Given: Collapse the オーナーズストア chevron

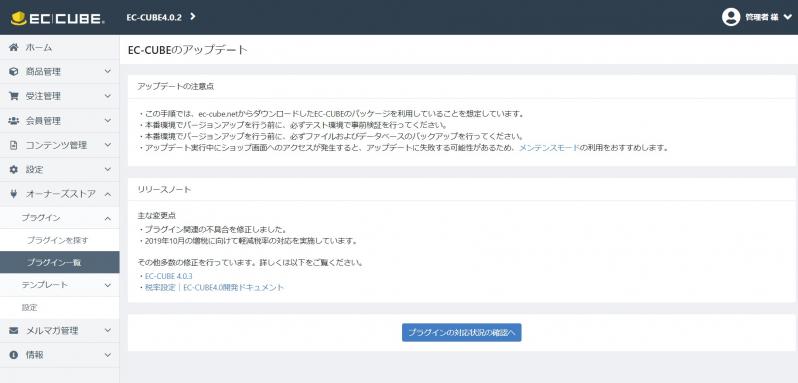Looking at the screenshot, I should (107, 194).
